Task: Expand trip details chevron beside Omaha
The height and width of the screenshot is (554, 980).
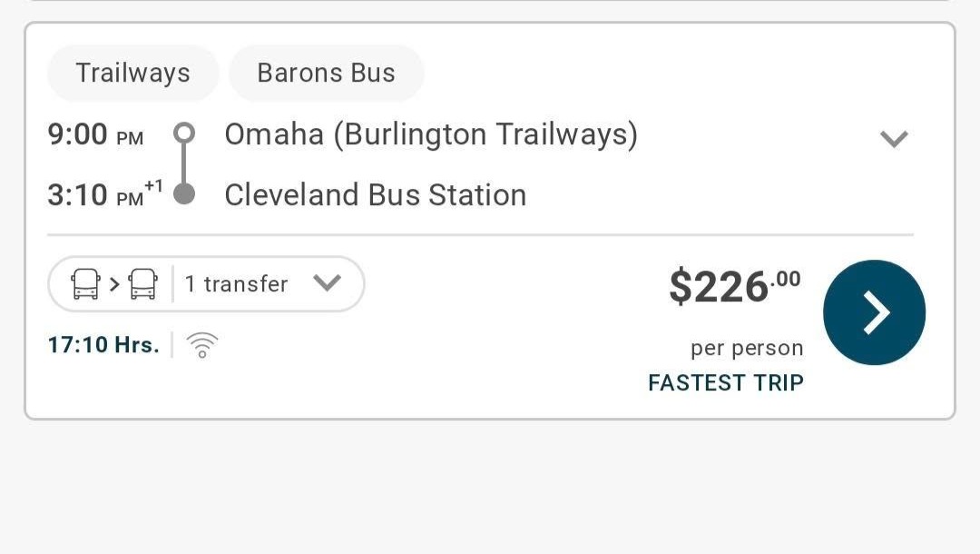Action: pos(894,138)
